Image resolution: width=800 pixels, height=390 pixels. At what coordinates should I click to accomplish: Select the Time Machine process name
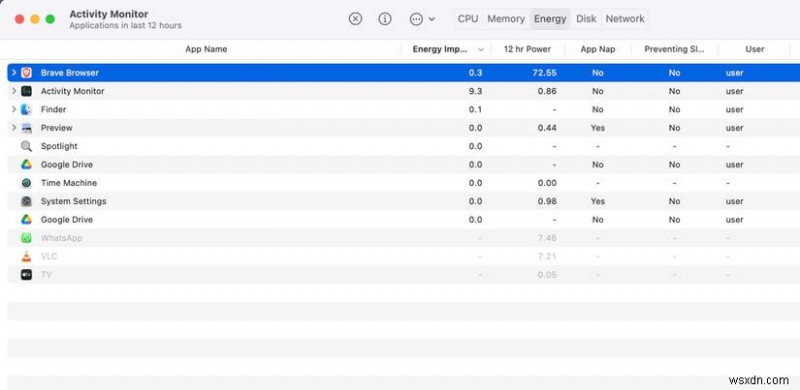click(x=69, y=183)
